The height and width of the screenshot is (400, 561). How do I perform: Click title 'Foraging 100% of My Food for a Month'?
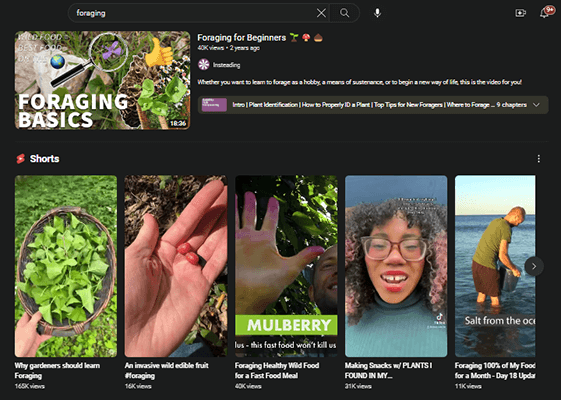click(x=495, y=370)
